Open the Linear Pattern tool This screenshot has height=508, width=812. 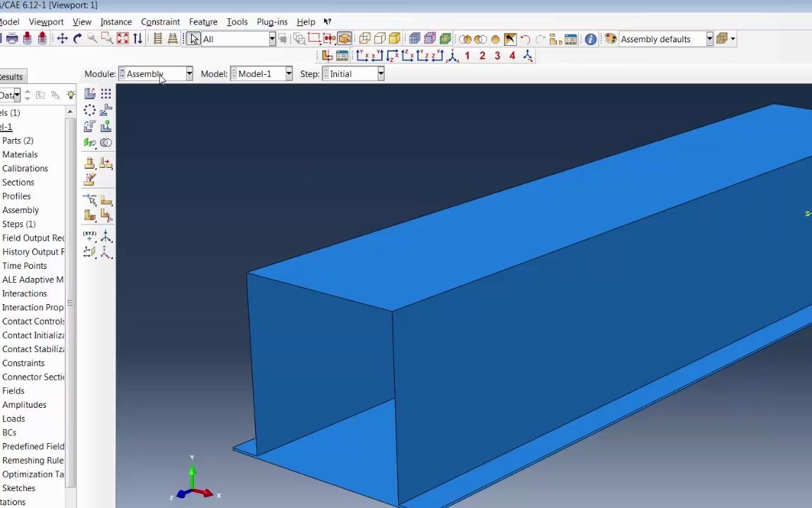106,93
